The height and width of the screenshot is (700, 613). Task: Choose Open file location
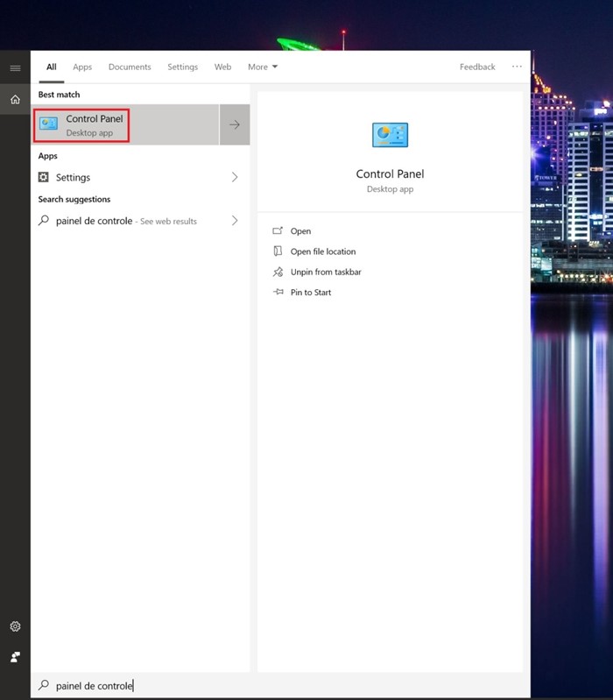pos(322,251)
